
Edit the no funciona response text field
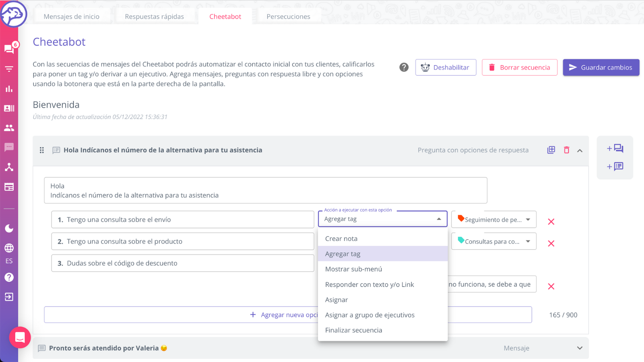[x=492, y=284]
